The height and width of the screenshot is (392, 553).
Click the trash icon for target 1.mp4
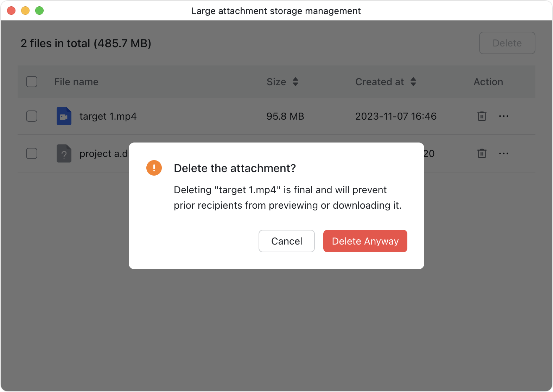pos(482,116)
